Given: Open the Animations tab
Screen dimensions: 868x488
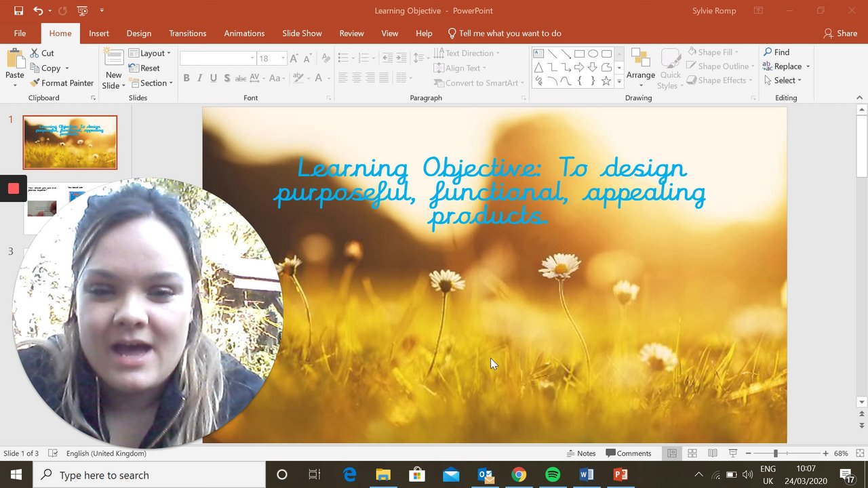Looking at the screenshot, I should 244,33.
